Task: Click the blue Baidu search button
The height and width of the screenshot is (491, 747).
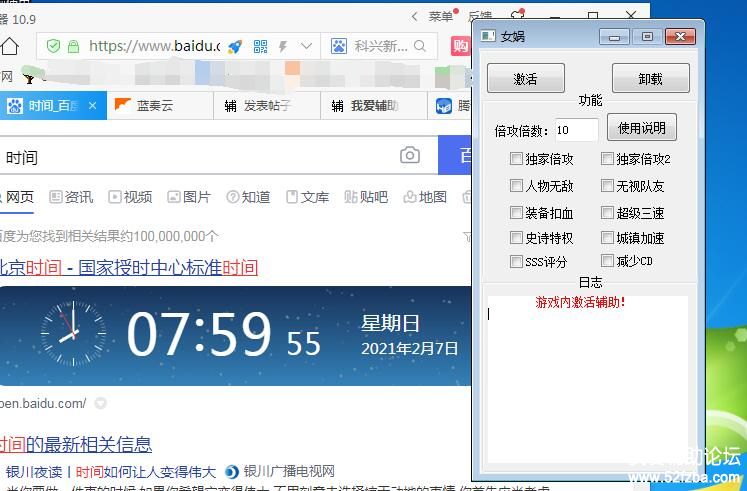Action: pos(455,155)
